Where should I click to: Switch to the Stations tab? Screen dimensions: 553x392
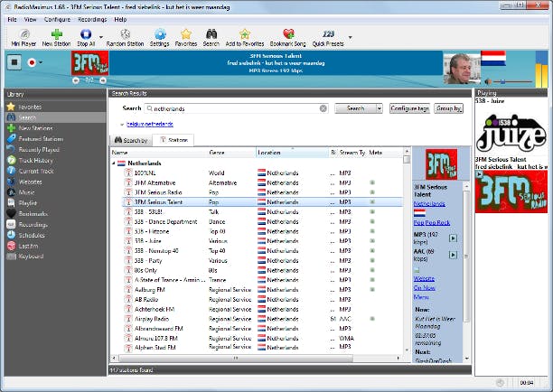pyautogui.click(x=173, y=140)
